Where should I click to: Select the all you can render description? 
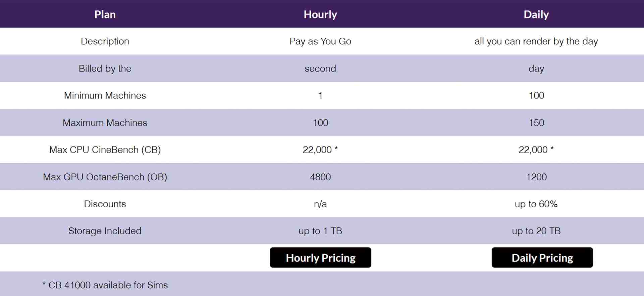[536, 41]
